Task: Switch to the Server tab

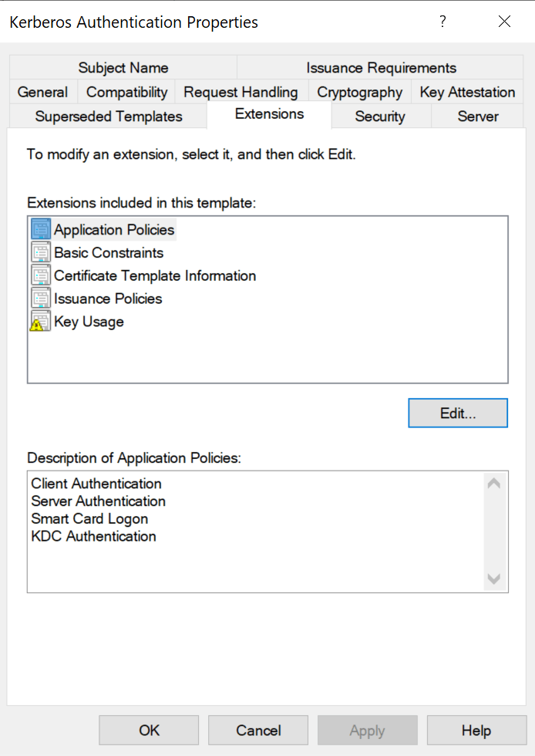Action: [x=477, y=116]
